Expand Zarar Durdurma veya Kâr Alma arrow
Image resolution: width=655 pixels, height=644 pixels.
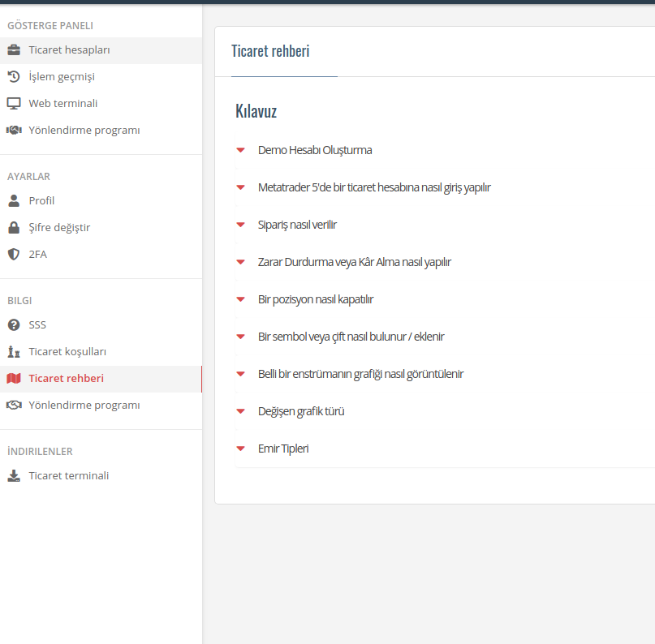tap(240, 262)
